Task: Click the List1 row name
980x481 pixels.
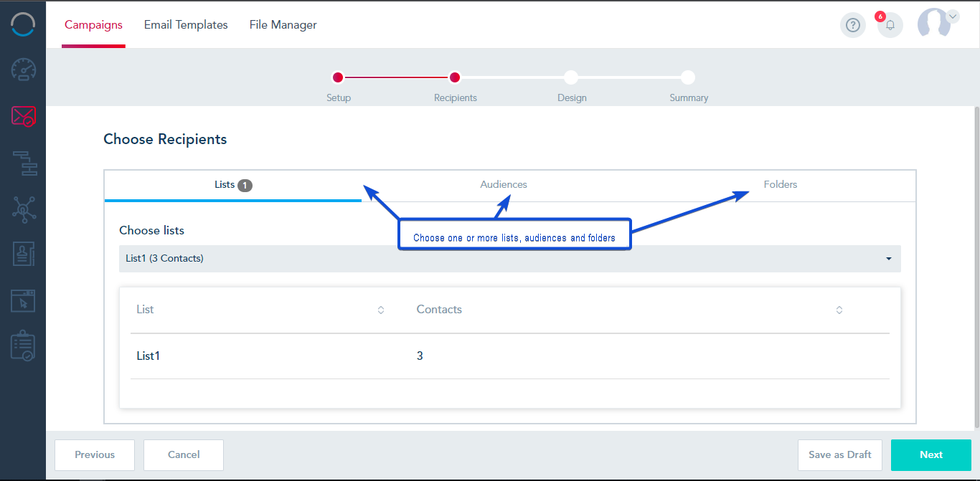Action: [149, 356]
